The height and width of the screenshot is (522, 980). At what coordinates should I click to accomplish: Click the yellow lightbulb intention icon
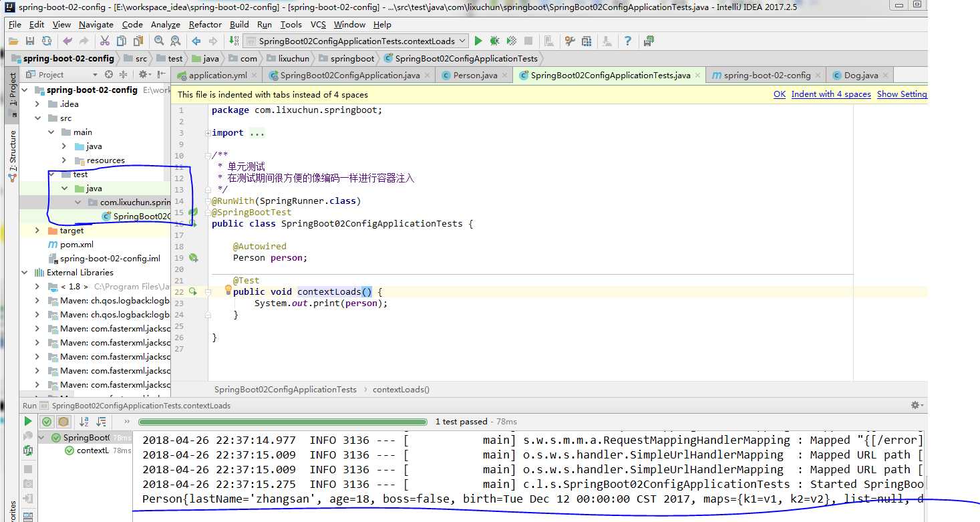point(228,291)
